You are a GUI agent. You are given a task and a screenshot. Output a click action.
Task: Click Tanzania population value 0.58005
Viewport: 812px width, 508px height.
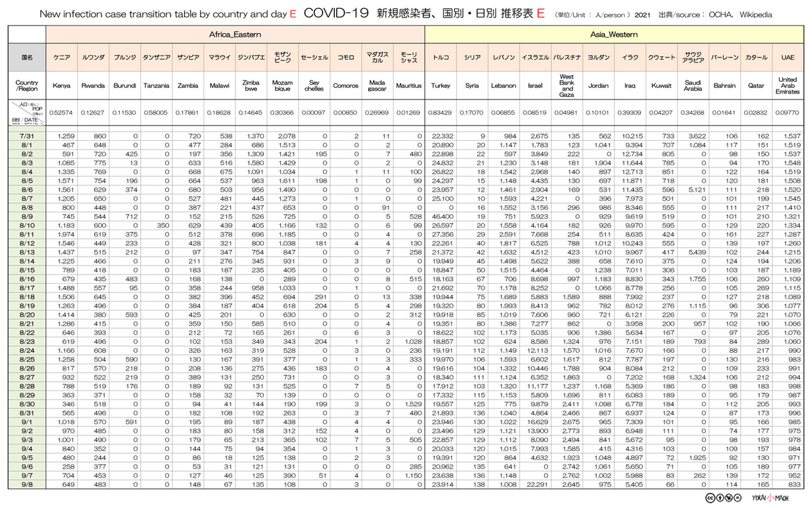tap(156, 113)
